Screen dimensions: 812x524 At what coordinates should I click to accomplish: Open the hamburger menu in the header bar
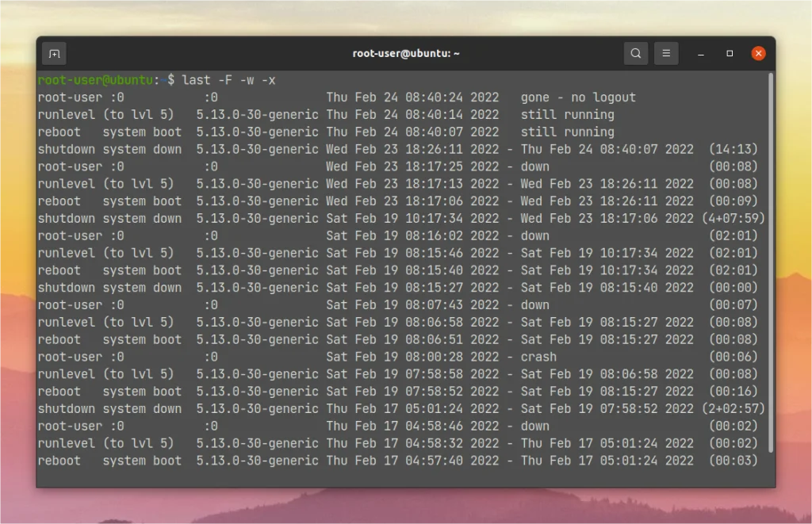(x=666, y=53)
